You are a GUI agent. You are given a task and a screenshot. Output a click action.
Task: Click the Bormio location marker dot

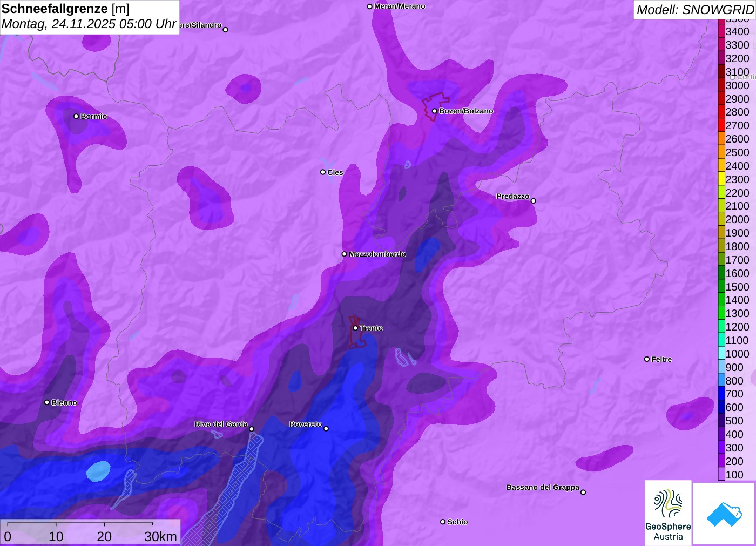click(x=76, y=116)
